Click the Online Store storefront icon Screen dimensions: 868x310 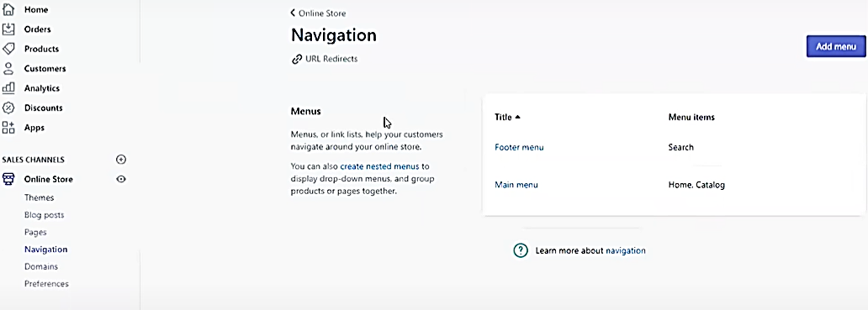coord(8,179)
